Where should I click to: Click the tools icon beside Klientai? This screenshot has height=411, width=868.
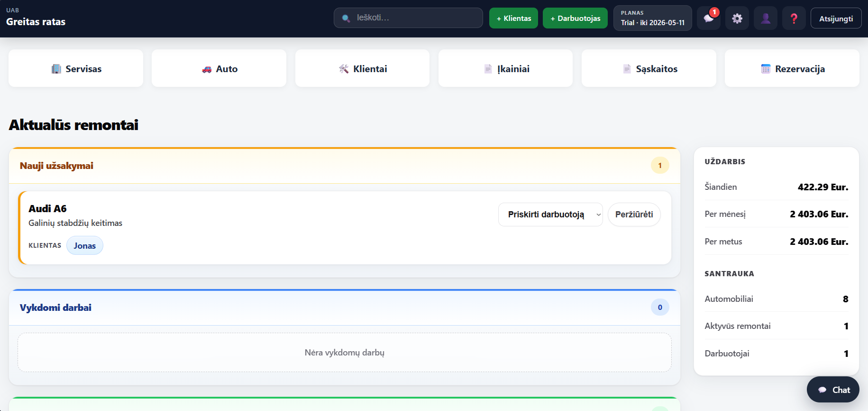tap(344, 69)
